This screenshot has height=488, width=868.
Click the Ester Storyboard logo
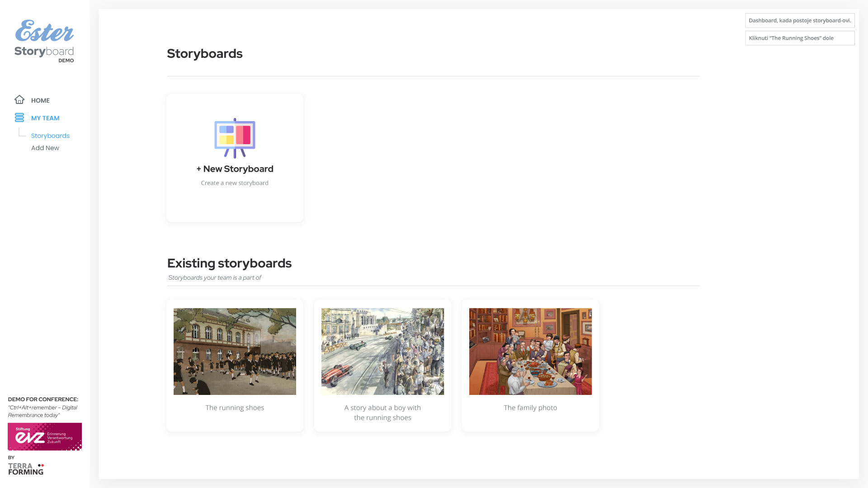44,41
